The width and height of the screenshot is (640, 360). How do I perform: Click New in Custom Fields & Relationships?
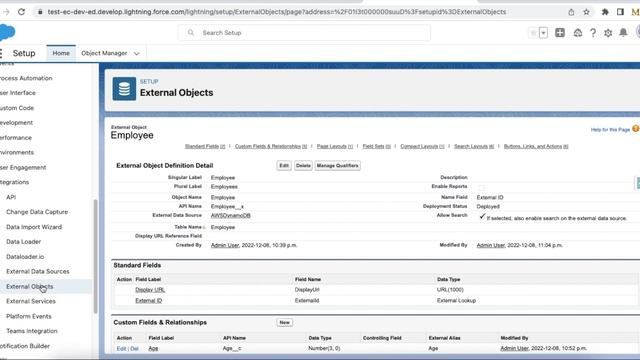click(284, 322)
